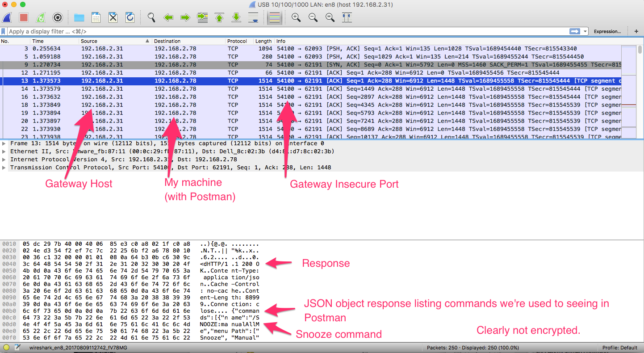644x353 pixels.
Task: Toggle packet list colorization button
Action: [274, 18]
